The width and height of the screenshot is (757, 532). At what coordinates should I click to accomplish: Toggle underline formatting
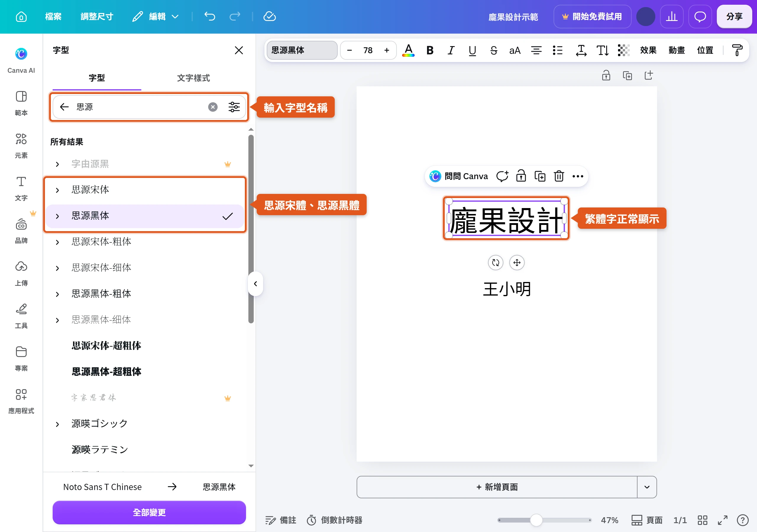point(472,50)
